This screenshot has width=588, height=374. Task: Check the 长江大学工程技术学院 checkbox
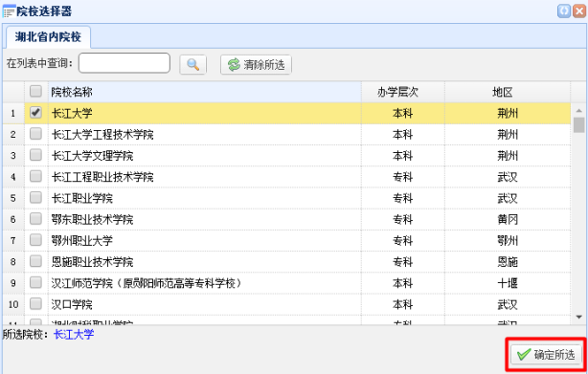[x=35, y=134]
